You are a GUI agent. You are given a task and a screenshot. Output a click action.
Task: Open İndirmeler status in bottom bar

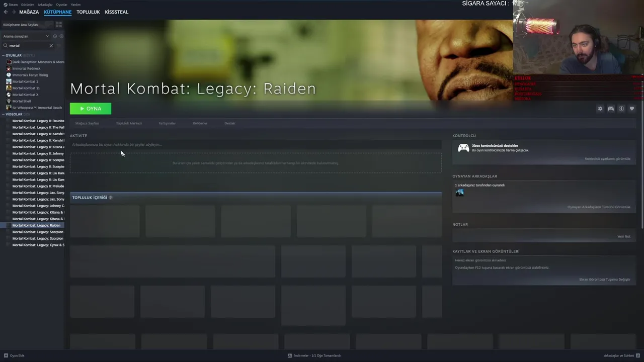coord(314,355)
